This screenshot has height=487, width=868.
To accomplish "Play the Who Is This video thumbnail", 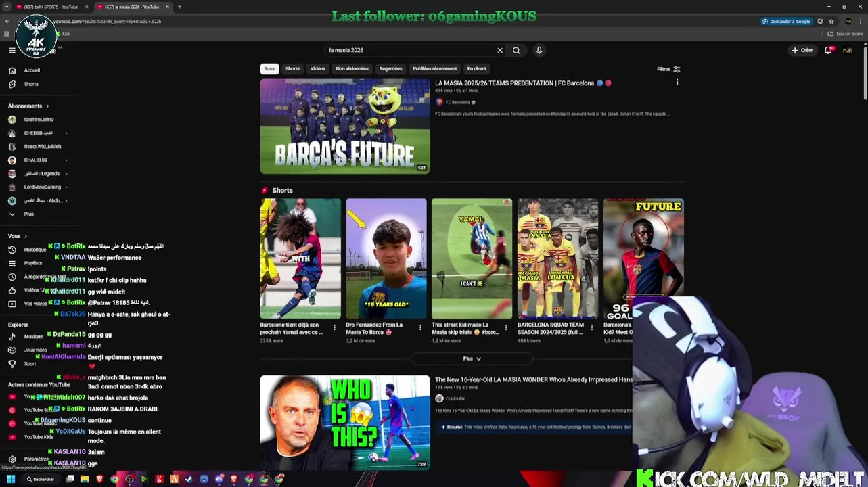I will point(345,423).
